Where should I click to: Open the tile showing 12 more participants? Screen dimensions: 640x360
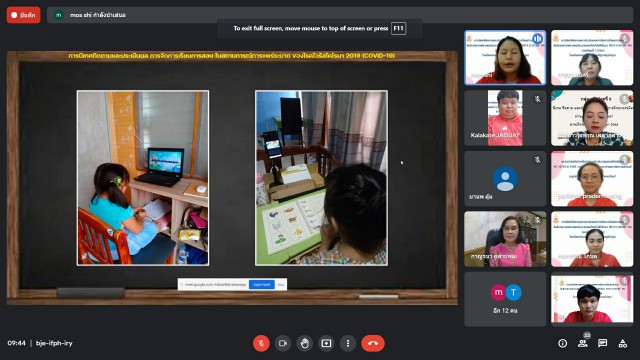505,300
